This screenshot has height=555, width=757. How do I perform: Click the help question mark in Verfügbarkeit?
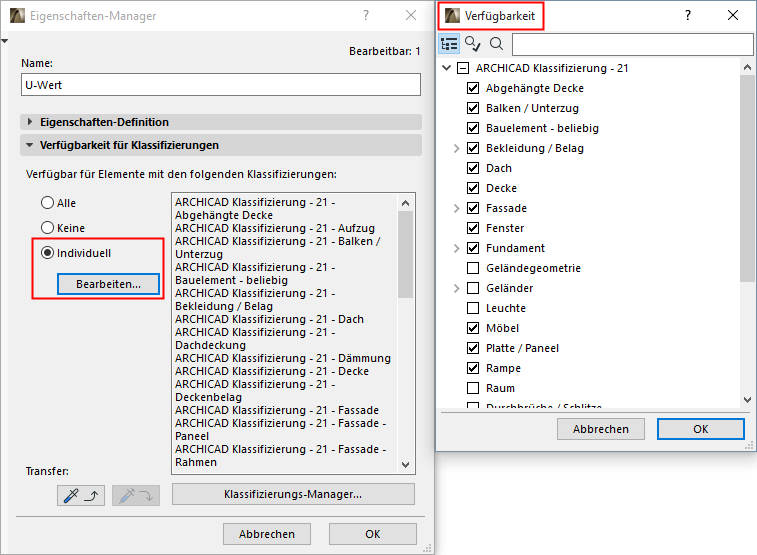click(688, 15)
